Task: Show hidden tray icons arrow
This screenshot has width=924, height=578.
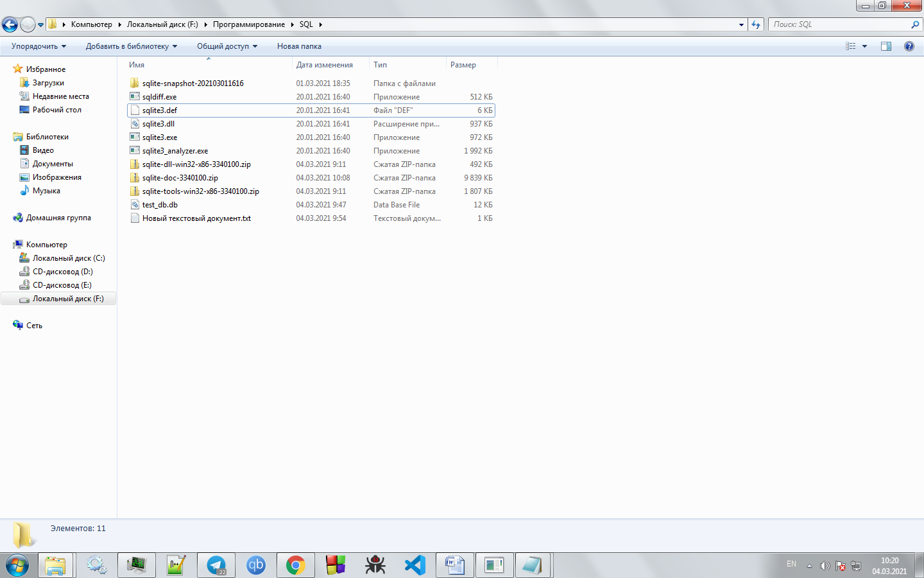Action: [x=809, y=566]
